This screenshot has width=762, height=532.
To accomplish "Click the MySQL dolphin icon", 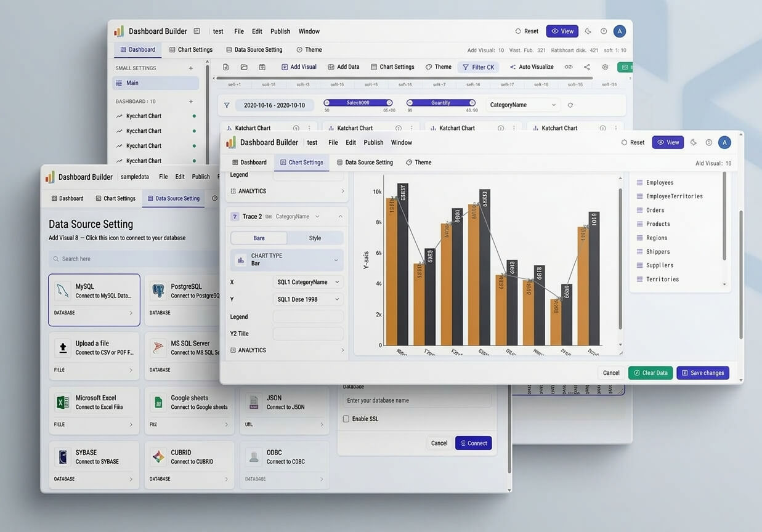I will (x=62, y=291).
